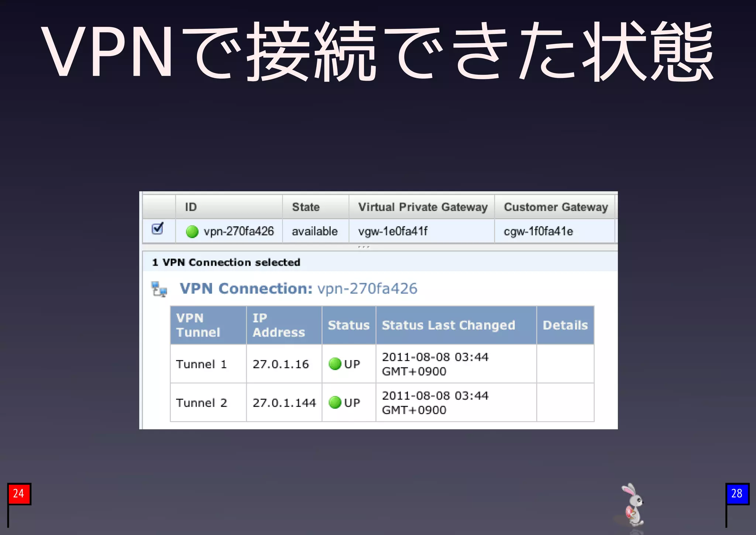
Task: Click the VPN Connection vpn-270fa426 heading
Action: point(298,289)
